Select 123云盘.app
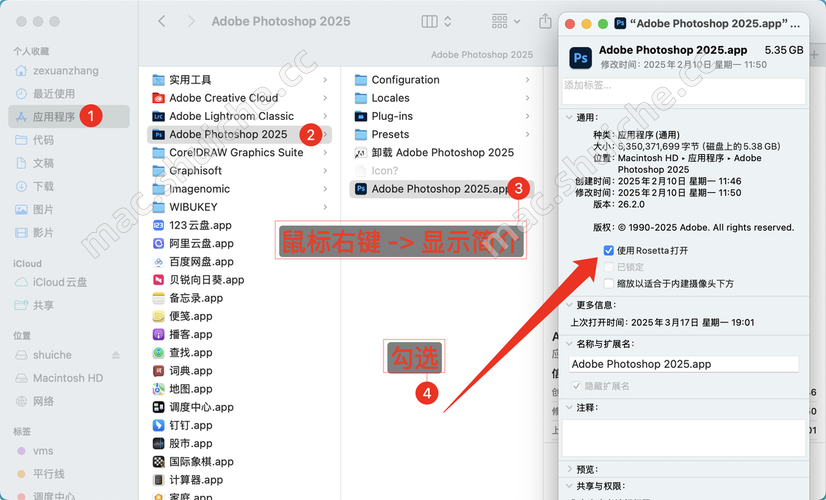 coord(239,226)
